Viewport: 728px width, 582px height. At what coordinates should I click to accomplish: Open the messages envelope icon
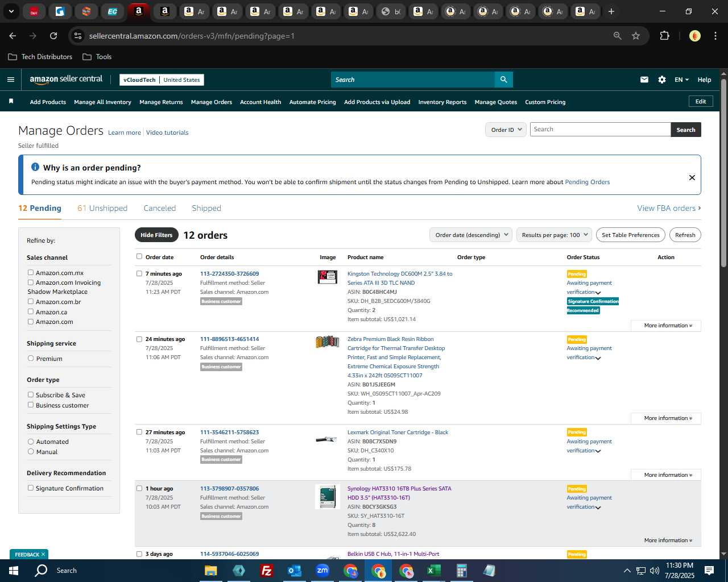point(644,80)
